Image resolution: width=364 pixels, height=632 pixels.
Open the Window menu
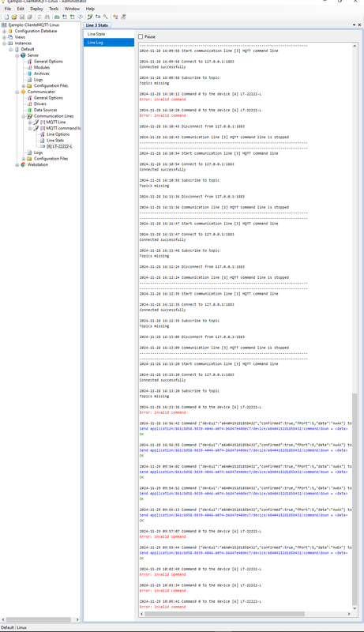point(72,9)
